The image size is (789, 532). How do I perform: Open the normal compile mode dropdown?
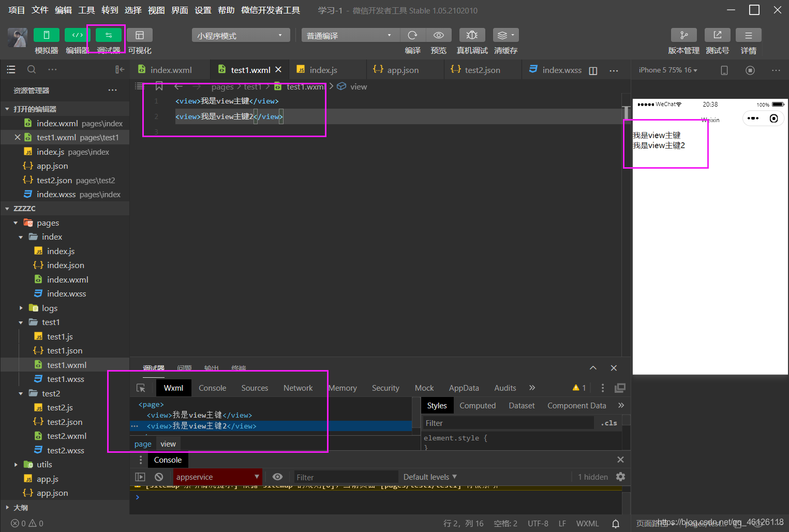[350, 35]
